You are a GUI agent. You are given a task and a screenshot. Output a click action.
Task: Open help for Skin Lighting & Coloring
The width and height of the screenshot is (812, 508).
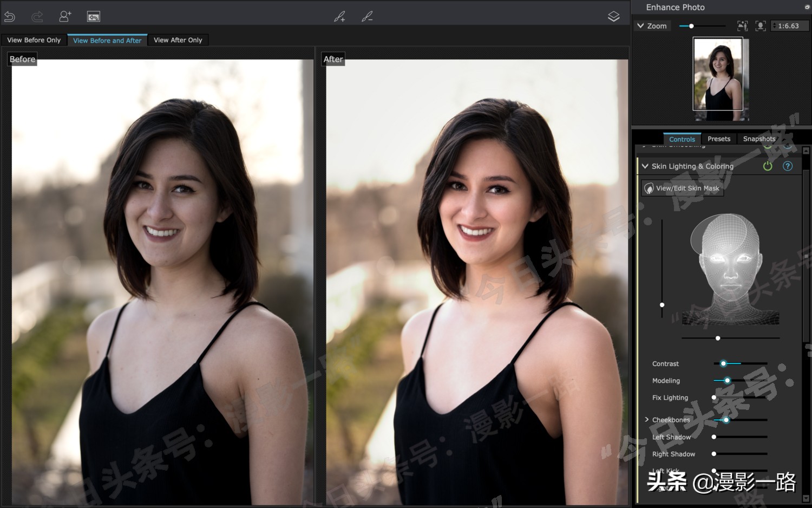788,166
